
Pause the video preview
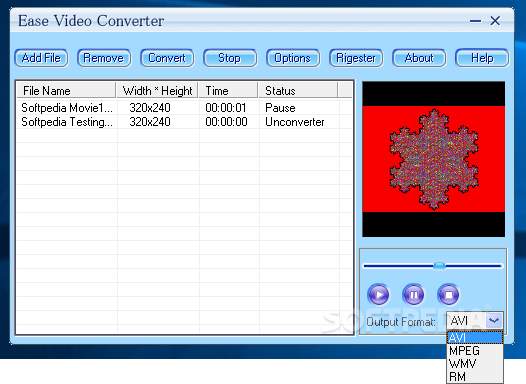tap(413, 294)
